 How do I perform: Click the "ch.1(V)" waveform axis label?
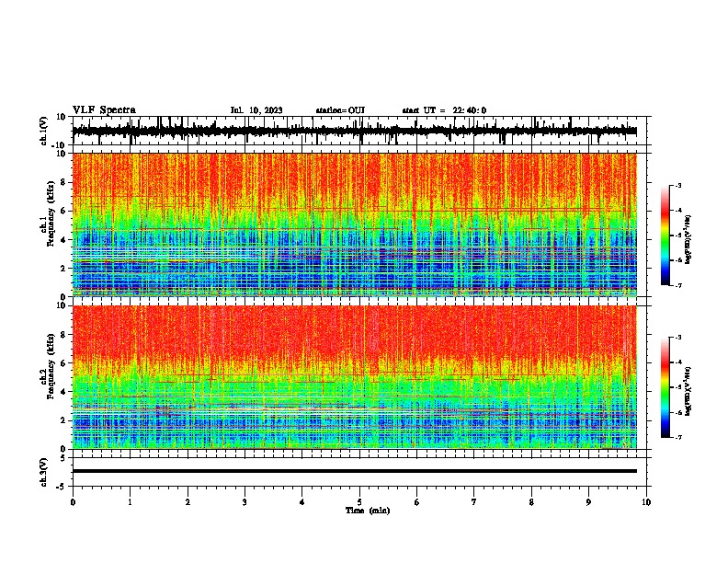(x=44, y=131)
